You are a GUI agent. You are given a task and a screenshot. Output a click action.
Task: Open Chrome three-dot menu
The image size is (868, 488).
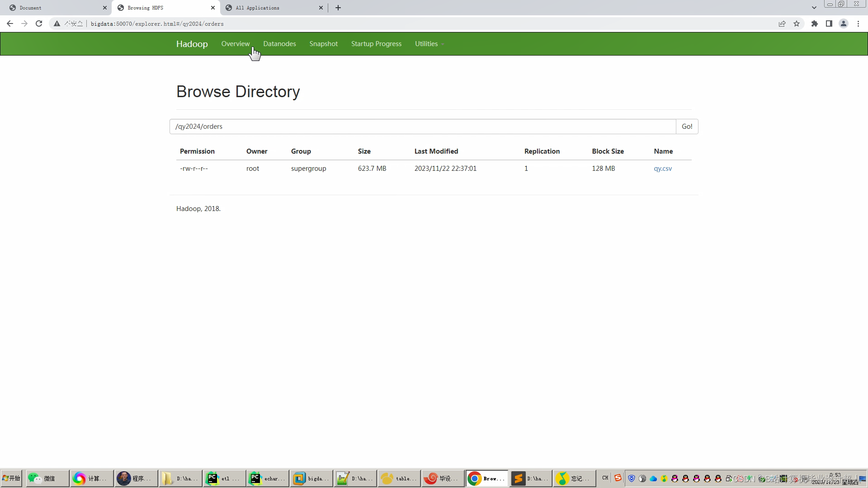point(858,23)
